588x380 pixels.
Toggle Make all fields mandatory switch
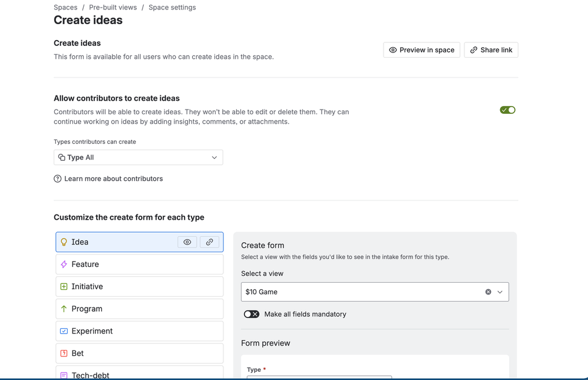coord(251,315)
